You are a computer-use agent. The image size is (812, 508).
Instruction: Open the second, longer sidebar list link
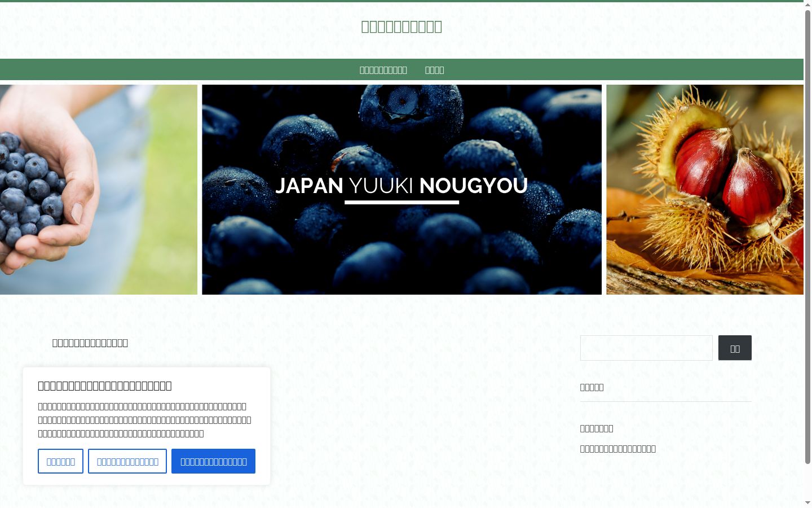618,449
